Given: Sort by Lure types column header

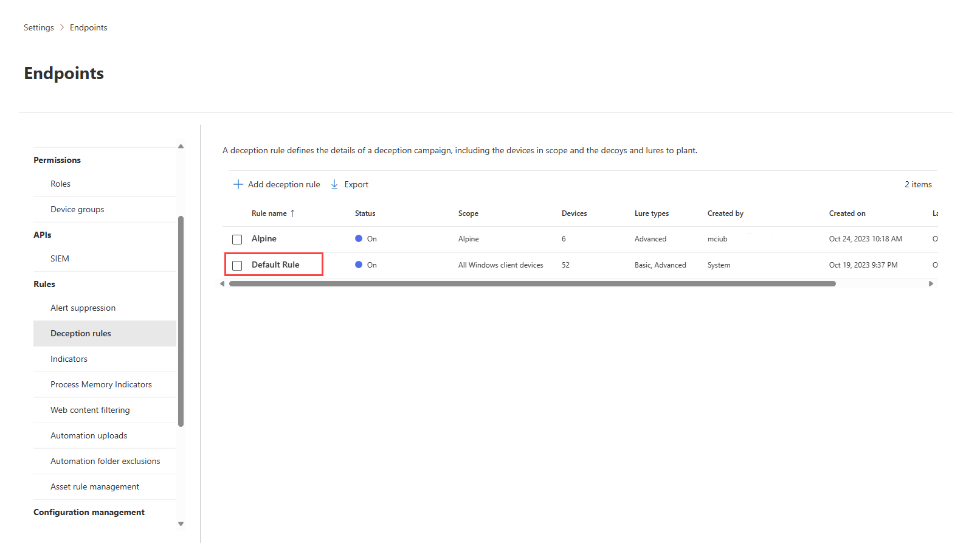Looking at the screenshot, I should point(652,213).
